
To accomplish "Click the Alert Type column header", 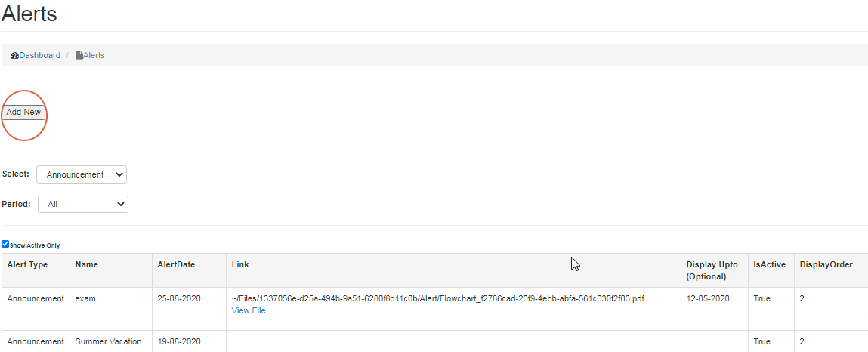I will tap(27, 264).
